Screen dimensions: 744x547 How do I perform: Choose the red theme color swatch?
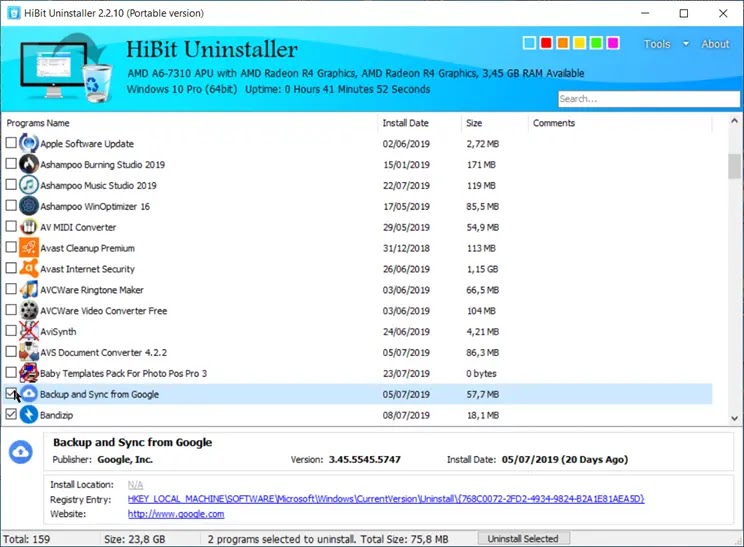click(546, 43)
